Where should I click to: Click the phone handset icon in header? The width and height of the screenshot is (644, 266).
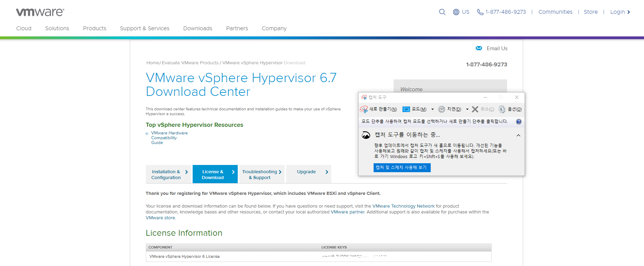480,12
